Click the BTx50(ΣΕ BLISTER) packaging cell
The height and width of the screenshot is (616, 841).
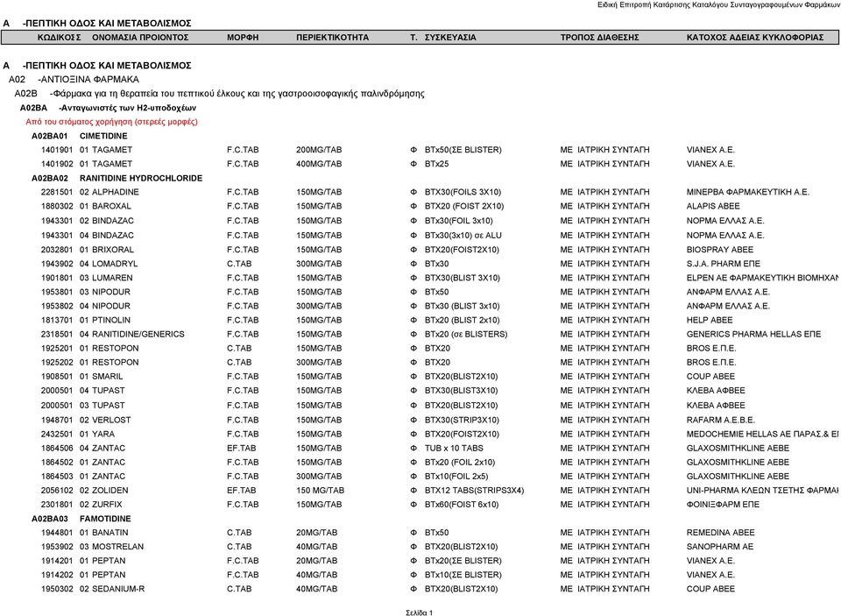pyautogui.click(x=463, y=150)
